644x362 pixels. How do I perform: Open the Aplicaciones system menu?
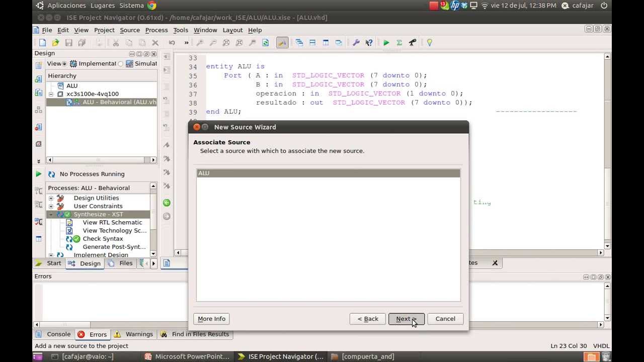(66, 6)
